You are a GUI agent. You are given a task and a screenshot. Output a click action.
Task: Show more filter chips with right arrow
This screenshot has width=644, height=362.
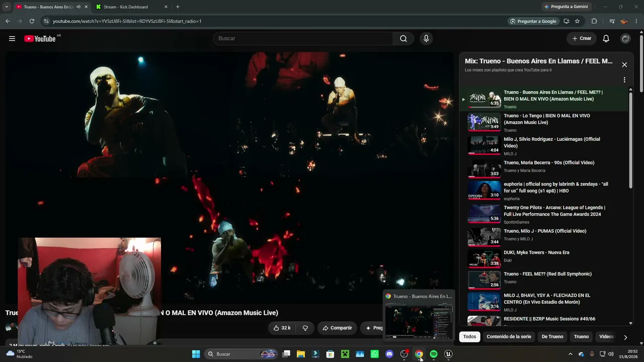click(625, 337)
